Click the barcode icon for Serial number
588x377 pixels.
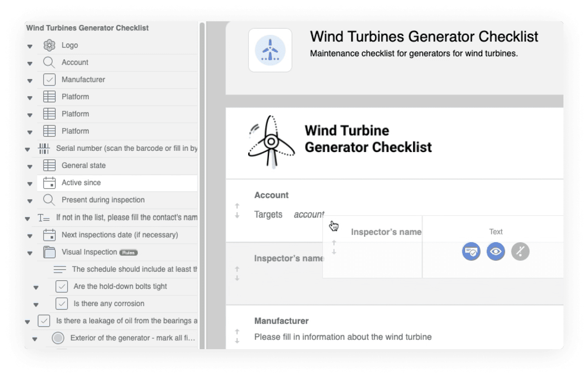tap(44, 148)
